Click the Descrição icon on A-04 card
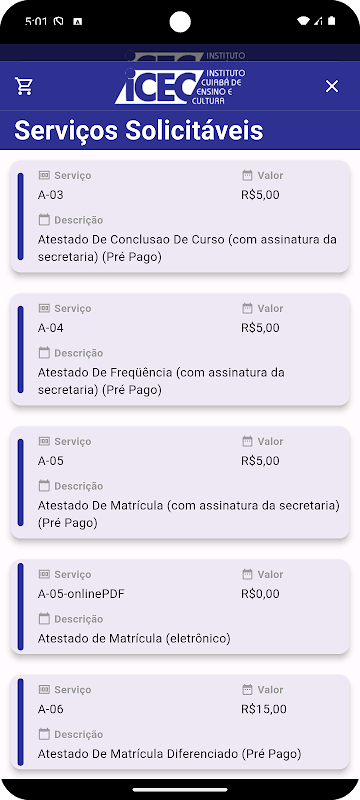 click(x=44, y=353)
